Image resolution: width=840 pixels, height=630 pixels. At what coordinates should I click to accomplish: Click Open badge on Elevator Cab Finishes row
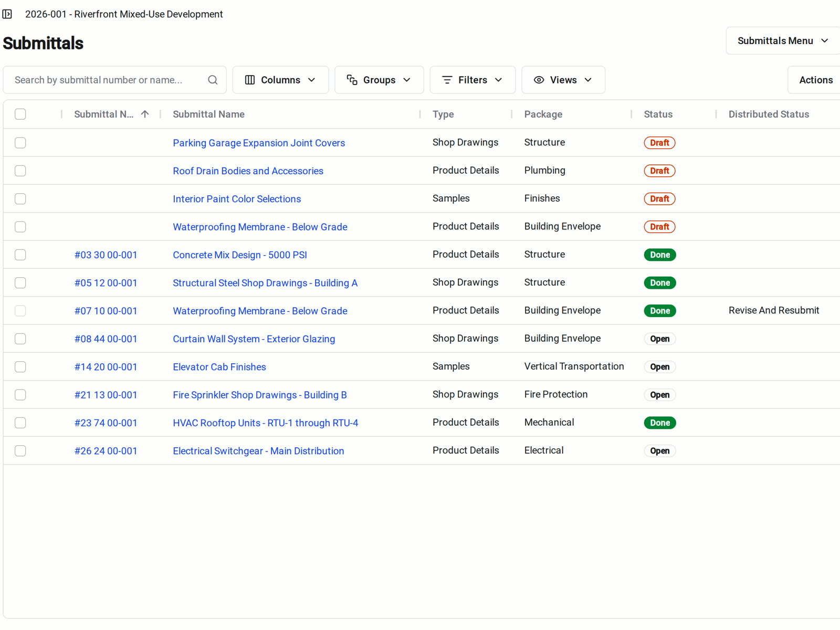(659, 367)
